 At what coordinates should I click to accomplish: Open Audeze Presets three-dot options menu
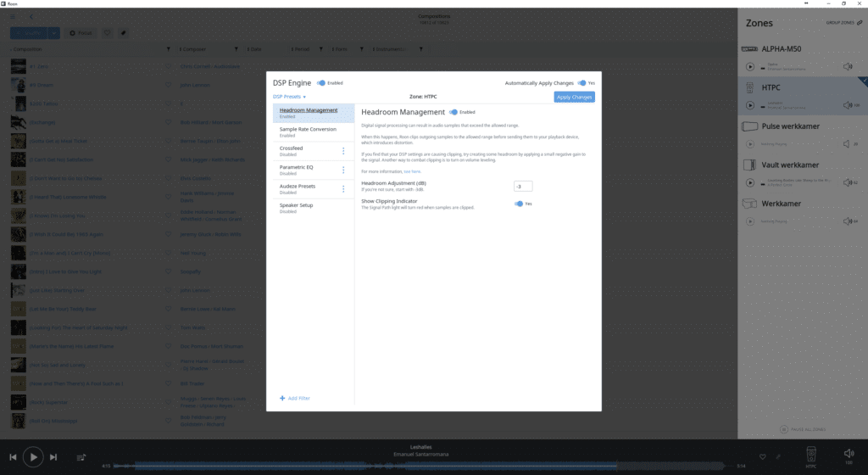coord(343,189)
